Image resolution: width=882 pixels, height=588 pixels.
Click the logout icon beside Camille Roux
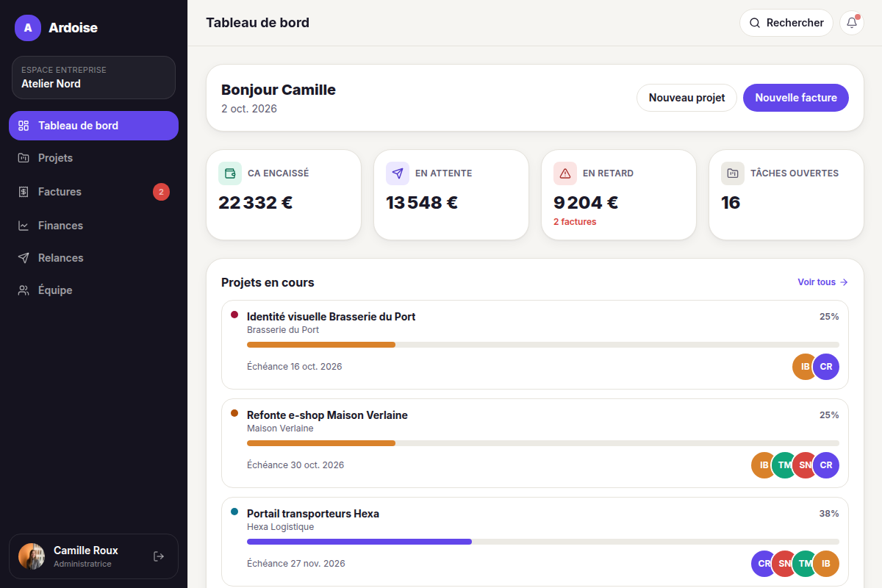[x=159, y=556]
